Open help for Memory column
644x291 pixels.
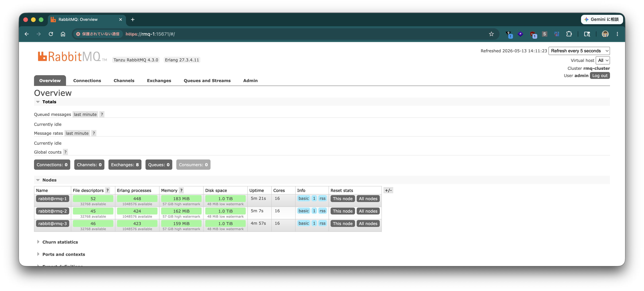pos(181,190)
